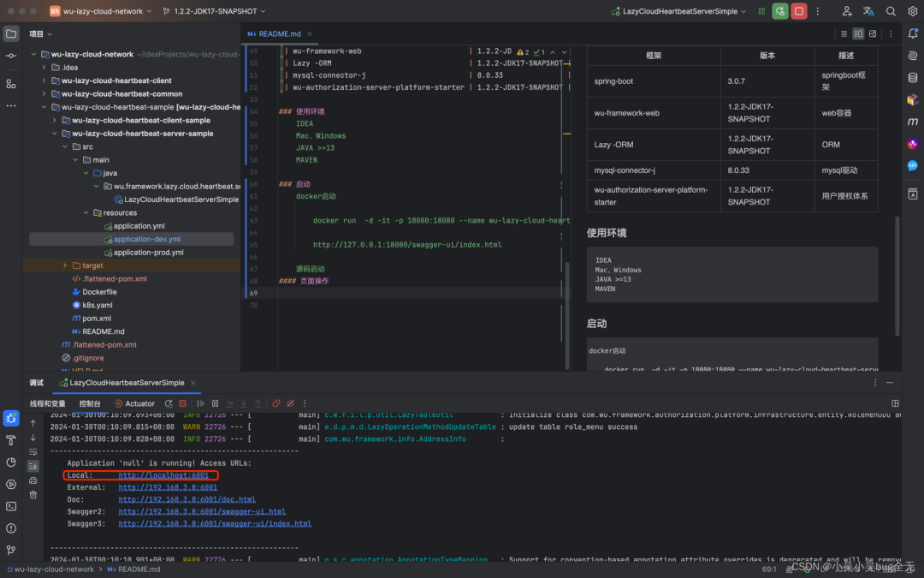Image resolution: width=924 pixels, height=578 pixels.
Task: Pause program in debug toolbar
Action: pyautogui.click(x=215, y=403)
